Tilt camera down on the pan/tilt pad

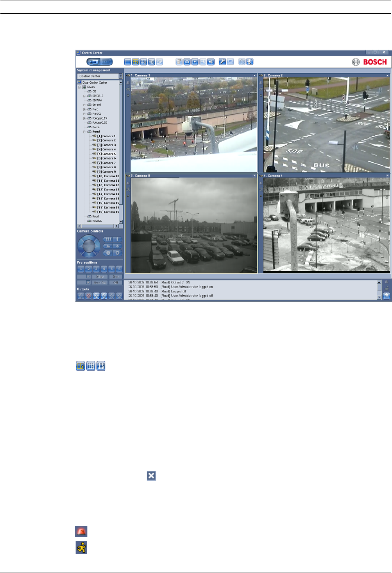(89, 254)
